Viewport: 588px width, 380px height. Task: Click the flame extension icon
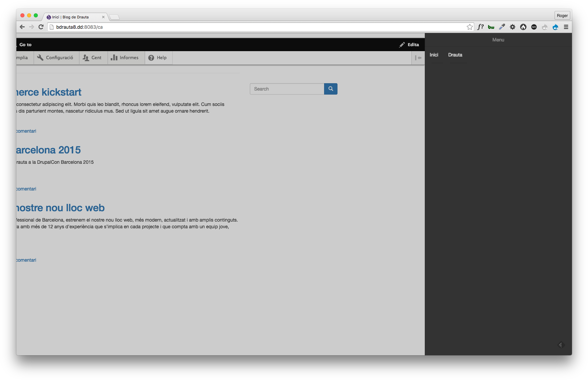[x=523, y=27]
